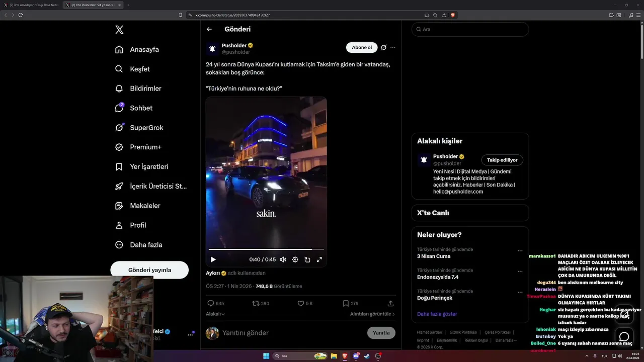Open Premium+ from the sidebar
The width and height of the screenshot is (644, 362).
click(x=138, y=147)
